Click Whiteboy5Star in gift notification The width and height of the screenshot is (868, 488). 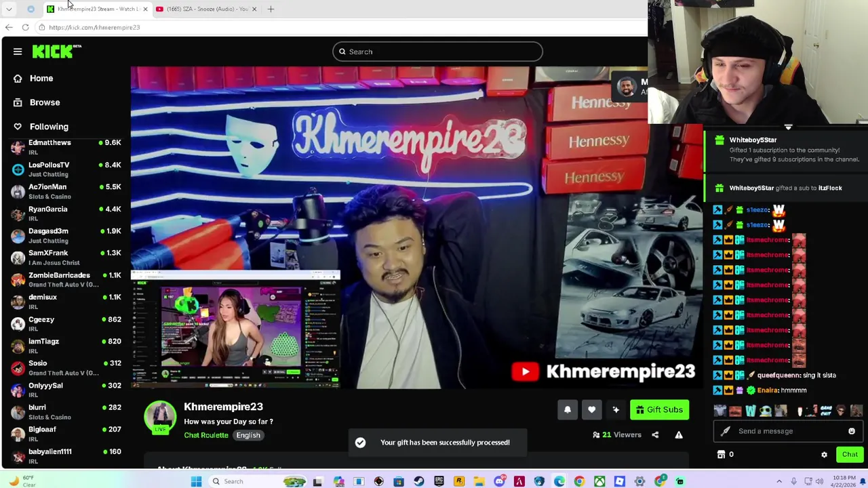tap(753, 140)
